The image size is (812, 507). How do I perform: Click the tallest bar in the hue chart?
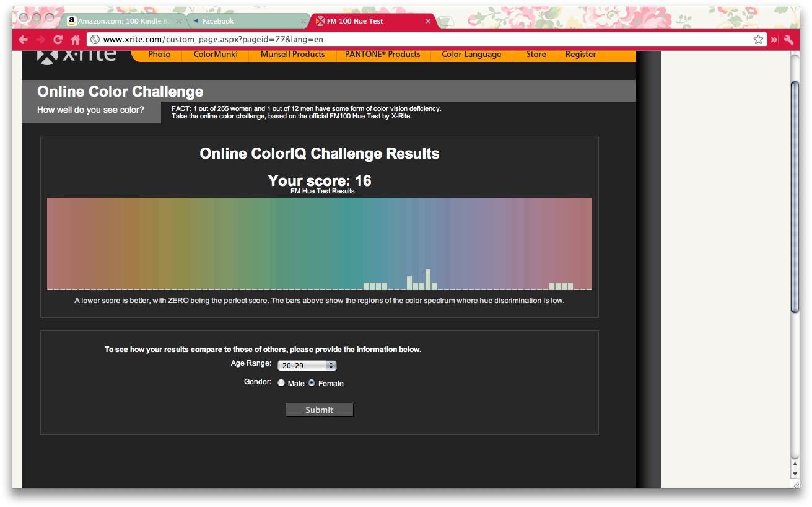(428, 280)
